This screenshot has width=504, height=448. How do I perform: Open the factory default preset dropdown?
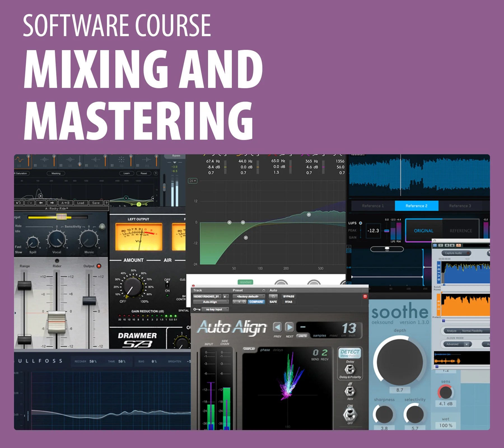pos(249,296)
